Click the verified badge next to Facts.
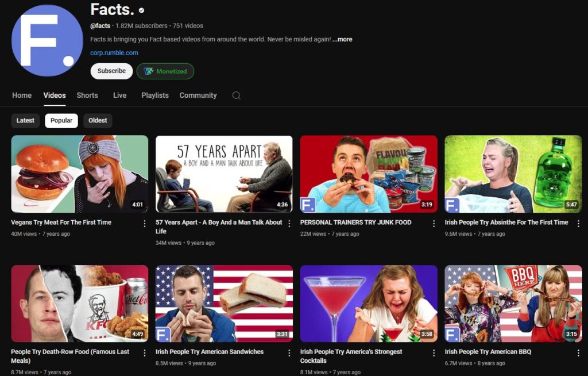The image size is (588, 376). [x=141, y=10]
